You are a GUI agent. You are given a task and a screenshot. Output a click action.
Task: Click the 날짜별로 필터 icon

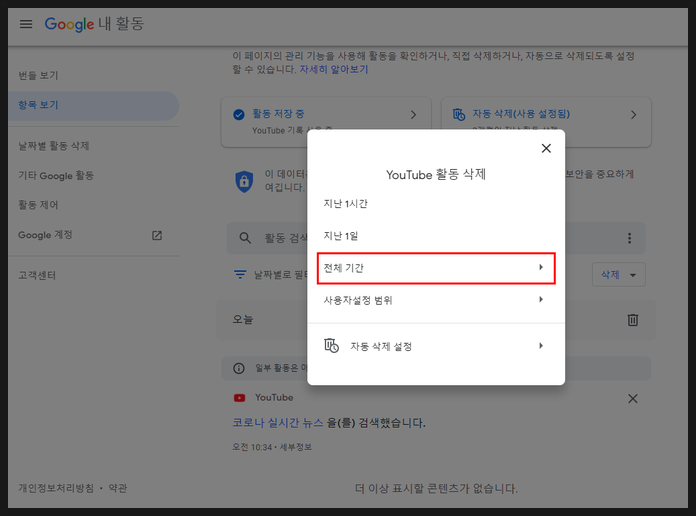pyautogui.click(x=240, y=275)
